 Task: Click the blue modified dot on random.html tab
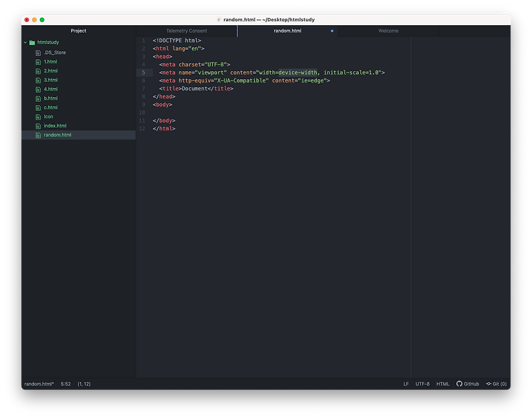(x=332, y=31)
